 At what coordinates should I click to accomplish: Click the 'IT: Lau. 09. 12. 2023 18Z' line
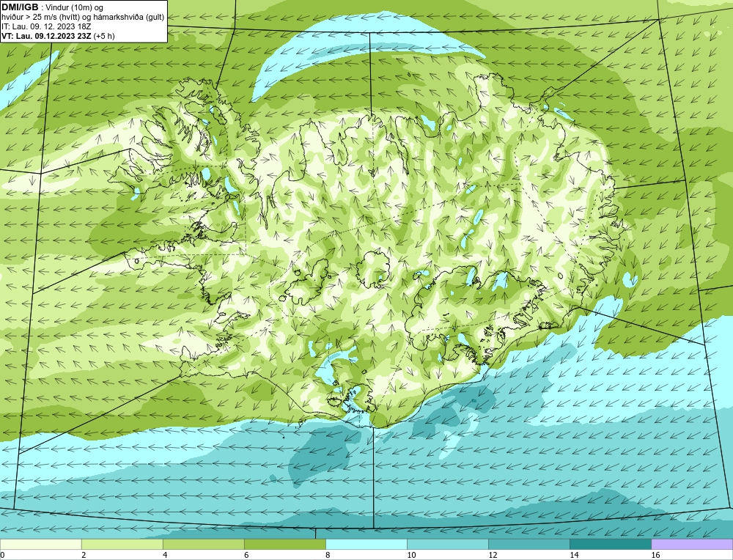[x=46, y=26]
